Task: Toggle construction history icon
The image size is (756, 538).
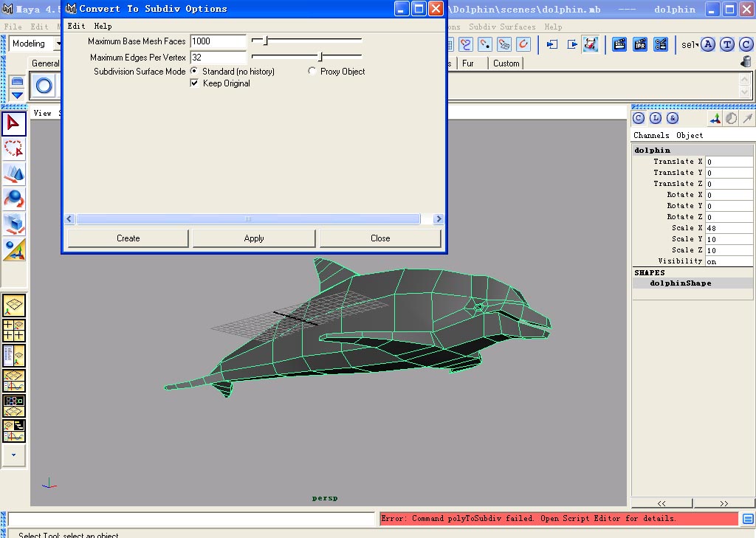Action: click(591, 44)
